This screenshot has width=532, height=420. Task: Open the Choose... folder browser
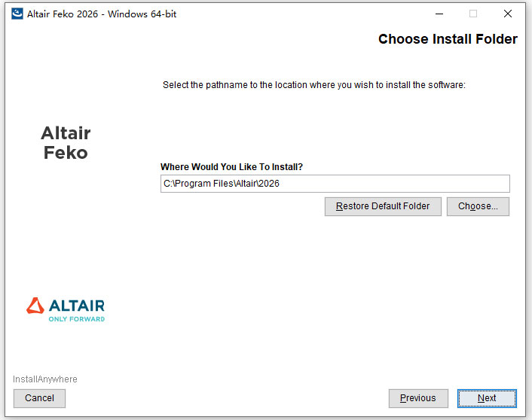[x=478, y=206]
